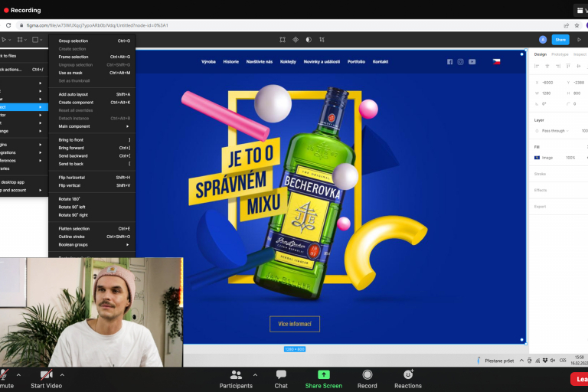Click the Image fill swatch thumbnail
The width and height of the screenshot is (588, 392).
537,157
